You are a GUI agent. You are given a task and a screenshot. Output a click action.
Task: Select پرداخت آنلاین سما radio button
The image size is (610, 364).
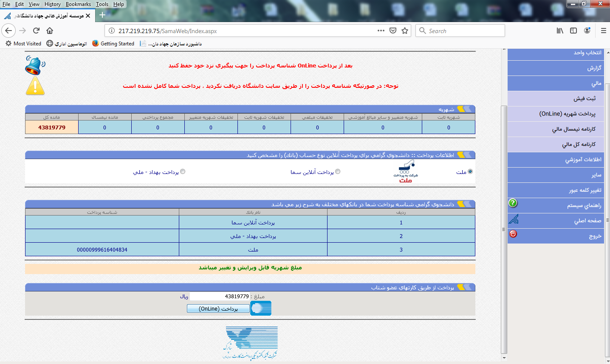338,171
